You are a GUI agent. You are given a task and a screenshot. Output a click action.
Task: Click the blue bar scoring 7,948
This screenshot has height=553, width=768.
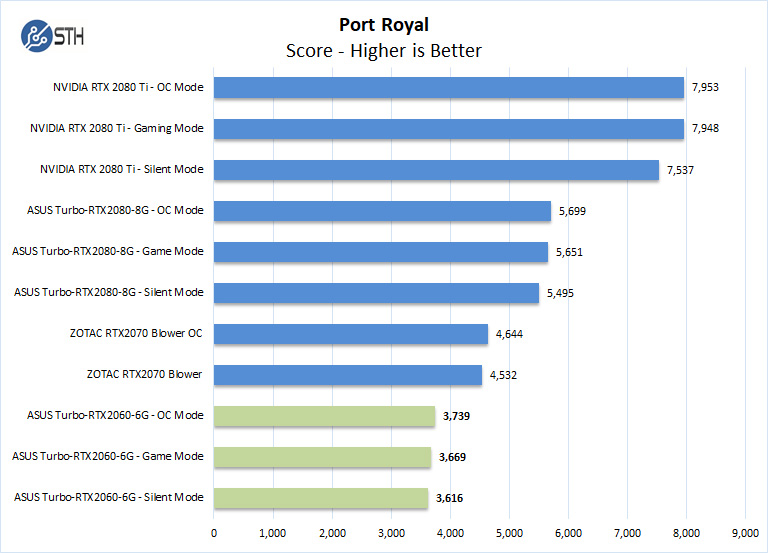449,129
